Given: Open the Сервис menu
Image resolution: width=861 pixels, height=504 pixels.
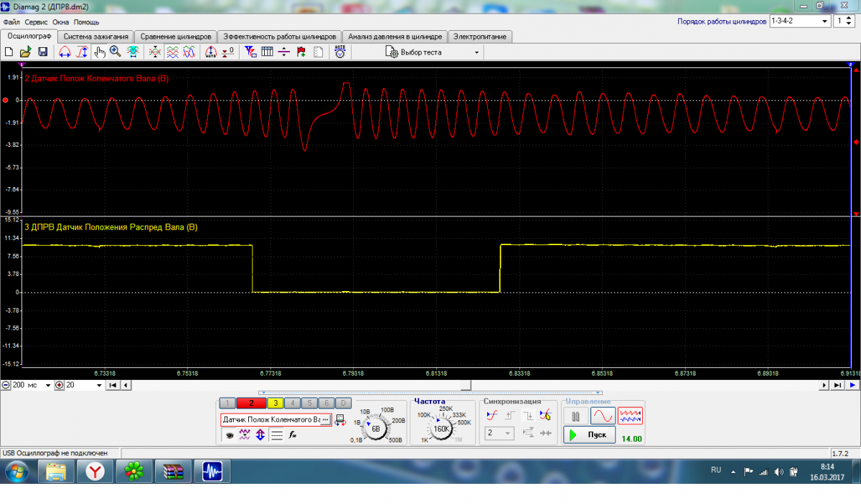Looking at the screenshot, I should click(37, 22).
